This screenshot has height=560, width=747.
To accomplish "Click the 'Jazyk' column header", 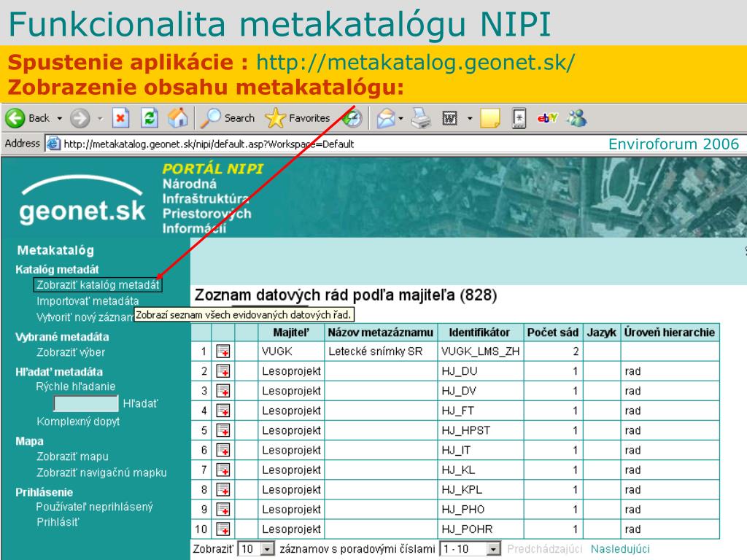I will pyautogui.click(x=601, y=332).
